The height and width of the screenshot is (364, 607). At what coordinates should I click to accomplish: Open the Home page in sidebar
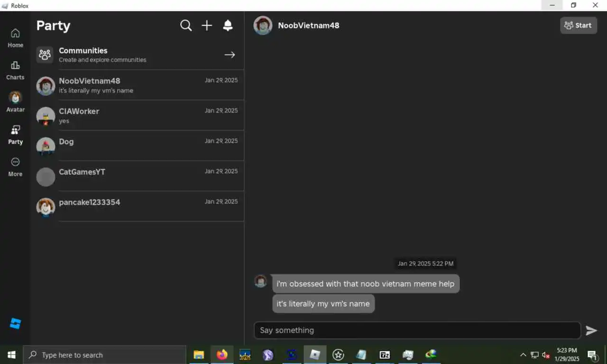pos(15,38)
